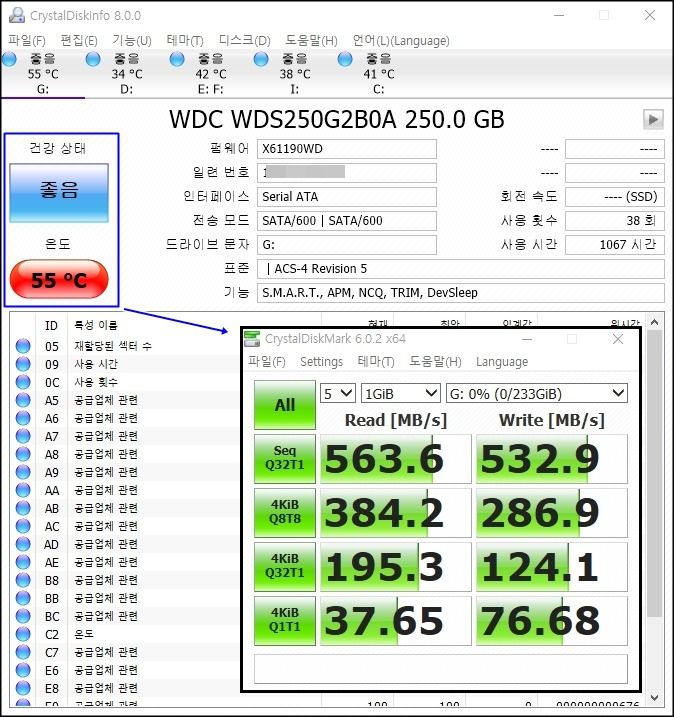
Task: Open the Language menu in CrystalDiskMark
Action: pos(502,362)
